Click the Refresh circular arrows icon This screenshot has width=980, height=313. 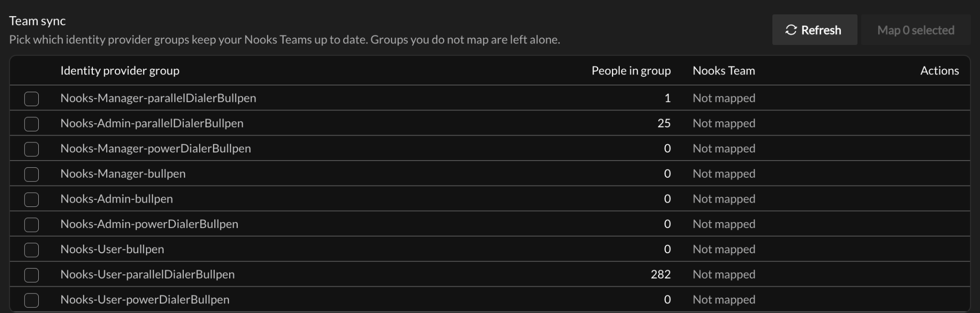[x=791, y=30]
